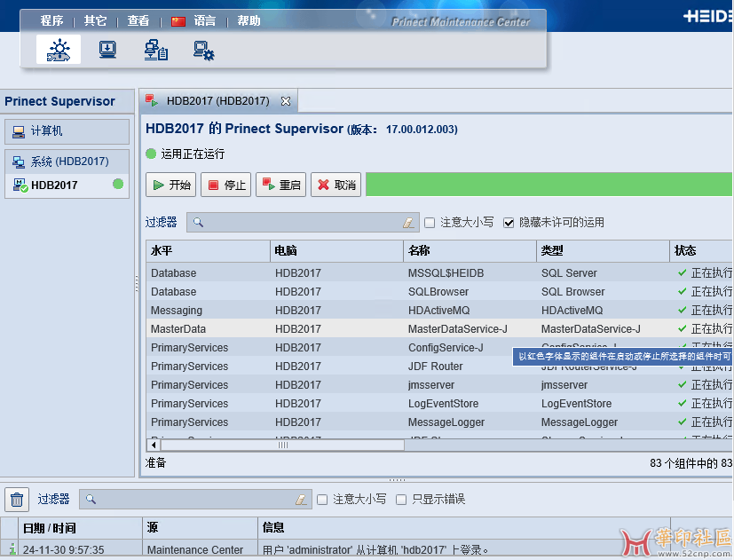Click the download-to-computer toolbar icon

click(107, 50)
